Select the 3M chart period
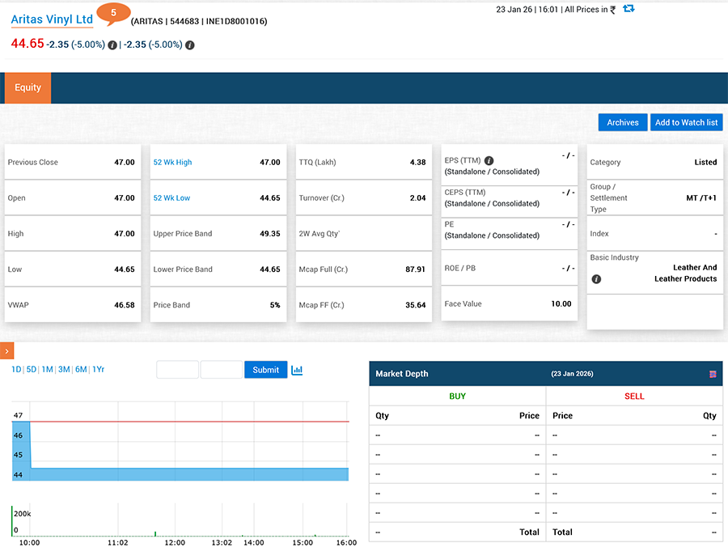Screen dimensions: 728x560 64,370
